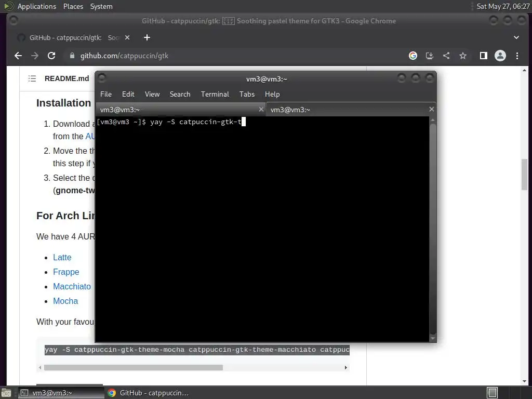Close the GitHub catppuccin/gtk Chrome tab
Image resolution: width=532 pixels, height=399 pixels.
coord(127,37)
